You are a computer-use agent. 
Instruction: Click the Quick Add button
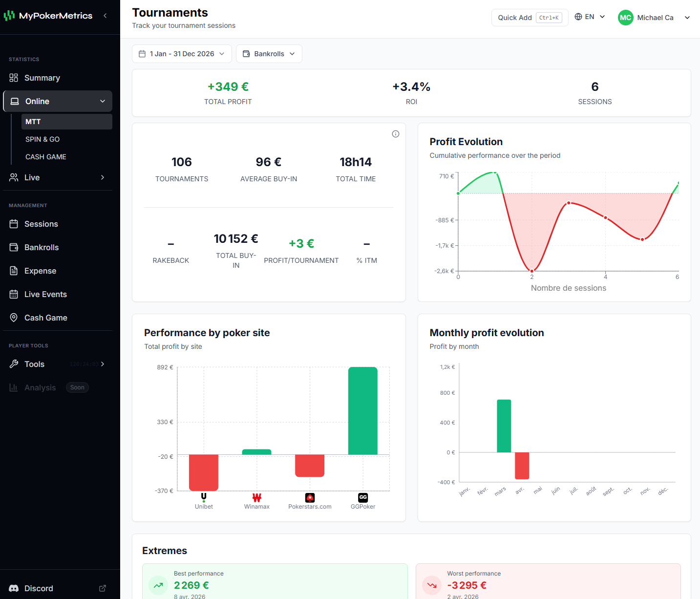tap(530, 17)
